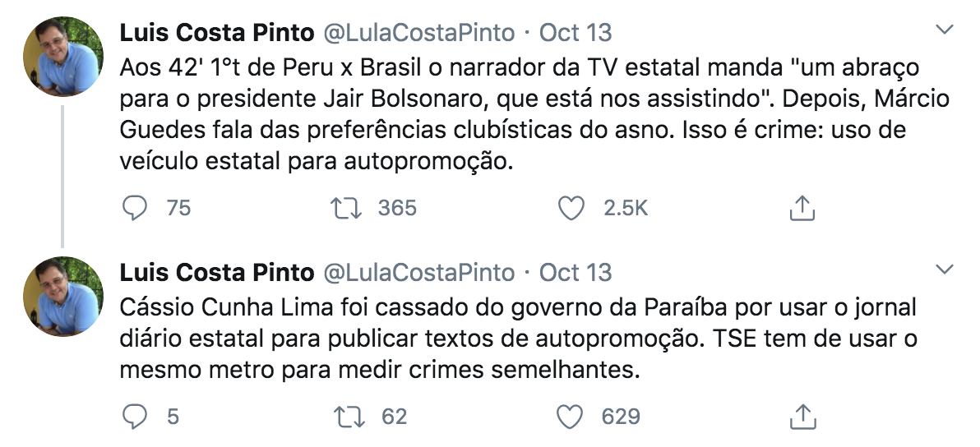980x447 pixels.
Task: Share the Cássio Cunha Lima tweet
Action: click(801, 417)
